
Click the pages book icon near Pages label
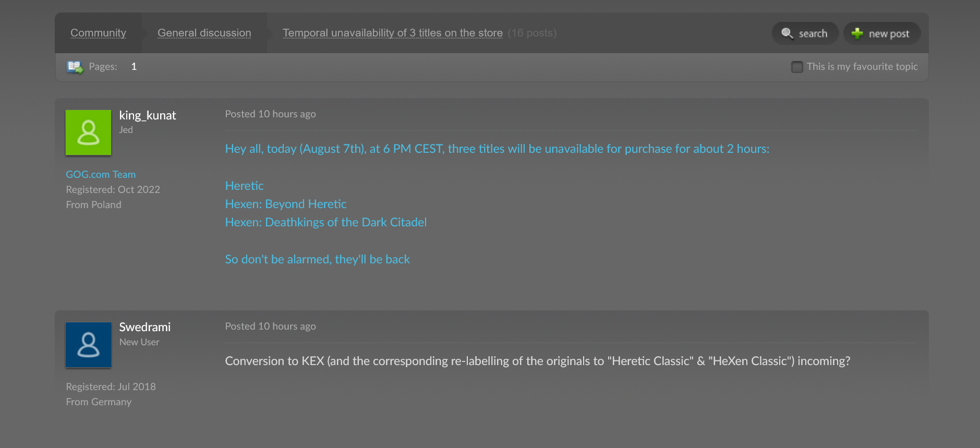click(x=74, y=66)
